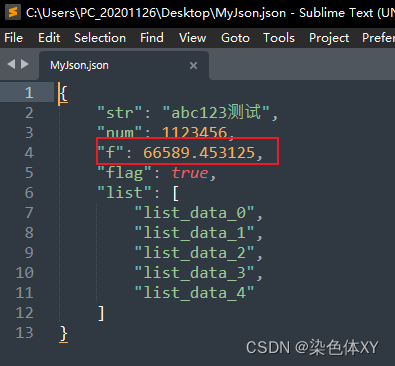Click the string "list_data_4"

(195, 293)
